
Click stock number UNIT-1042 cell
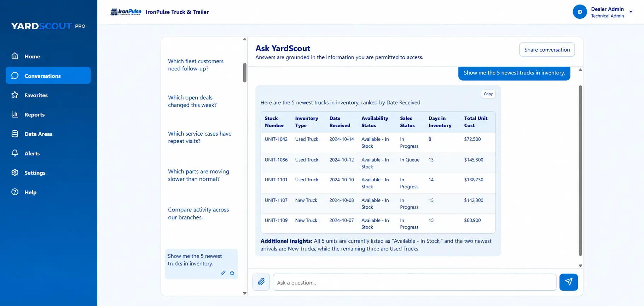coord(276,139)
